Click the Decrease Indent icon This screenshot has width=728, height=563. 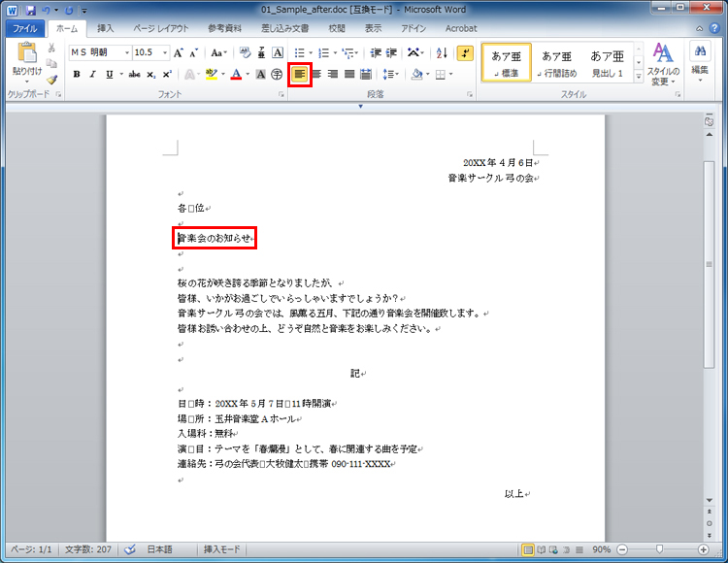click(x=376, y=53)
